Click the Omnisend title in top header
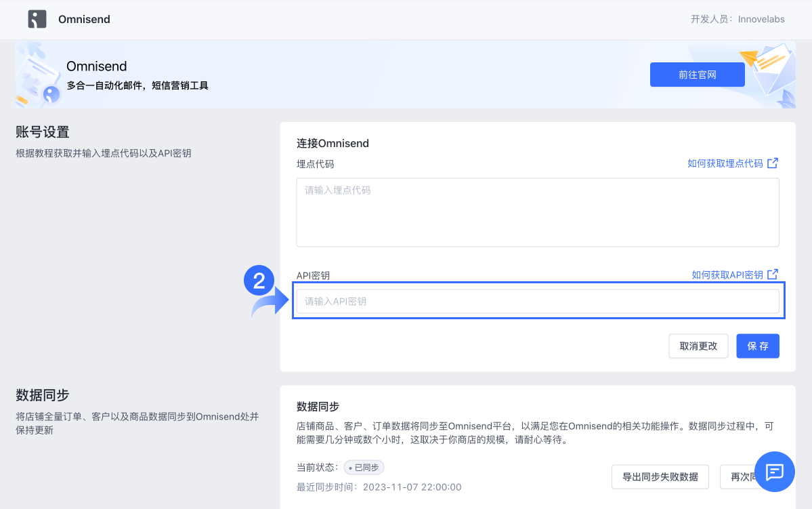 tap(84, 19)
